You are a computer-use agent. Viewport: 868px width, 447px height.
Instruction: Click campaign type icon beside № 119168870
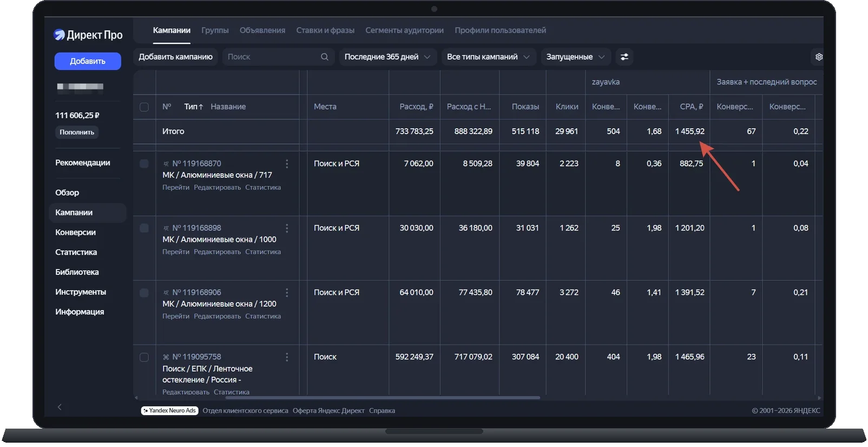[166, 163]
